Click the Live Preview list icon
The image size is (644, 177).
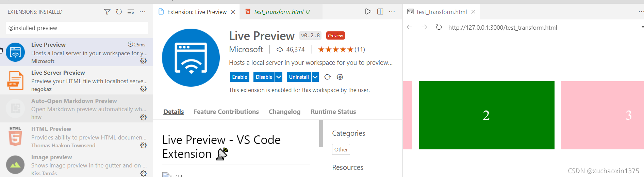point(15,52)
